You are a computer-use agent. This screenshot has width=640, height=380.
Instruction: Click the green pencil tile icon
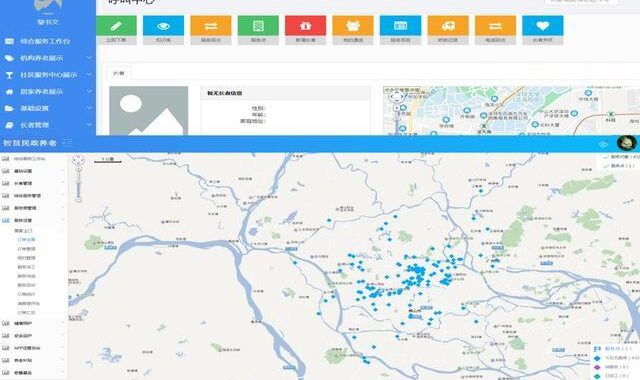116,26
